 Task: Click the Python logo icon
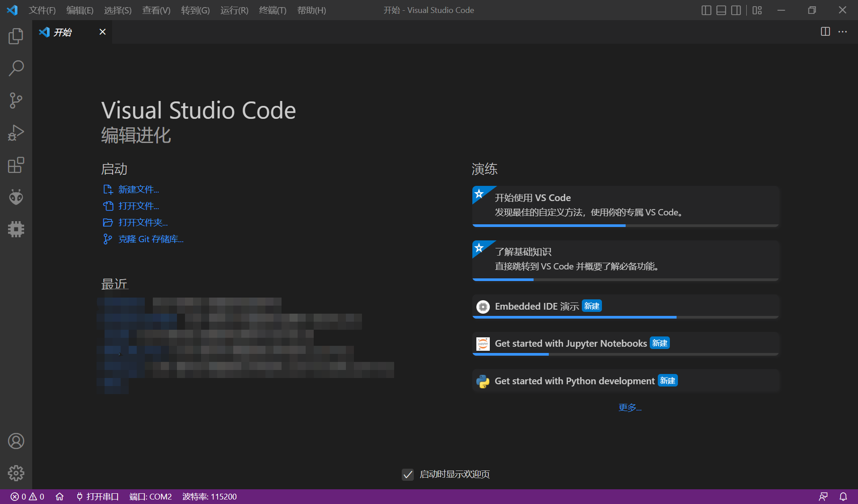click(x=483, y=381)
